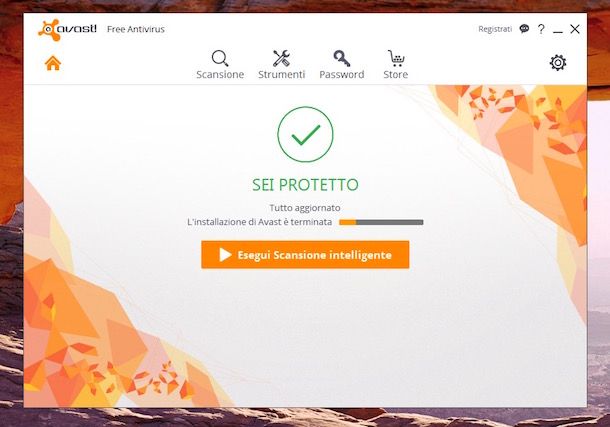Screen dimensions: 610x427
Task: Select the Store label in the navigation
Action: pos(396,74)
